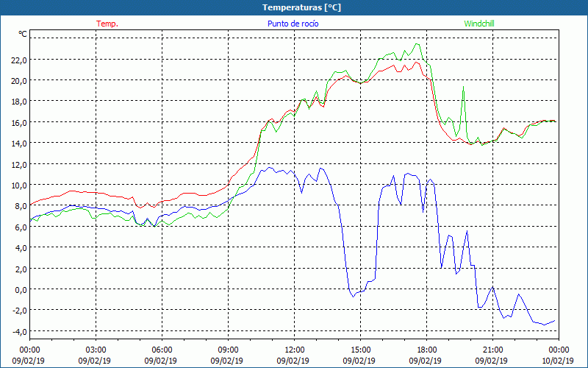This screenshot has width=588, height=368.
Task: Click the 09/02/19 date under 12:00
Action: (293, 361)
